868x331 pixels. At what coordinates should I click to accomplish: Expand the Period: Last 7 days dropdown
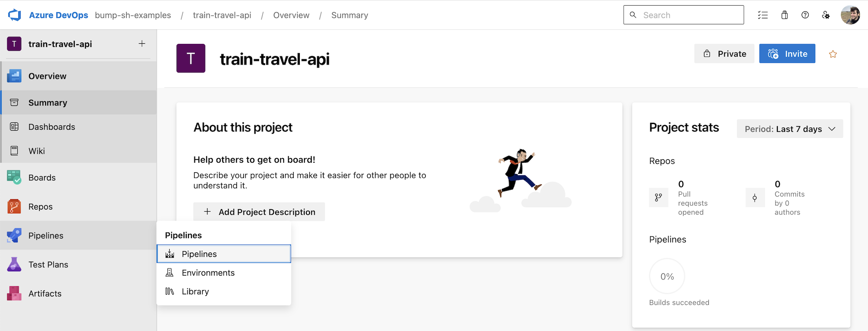[x=789, y=129]
